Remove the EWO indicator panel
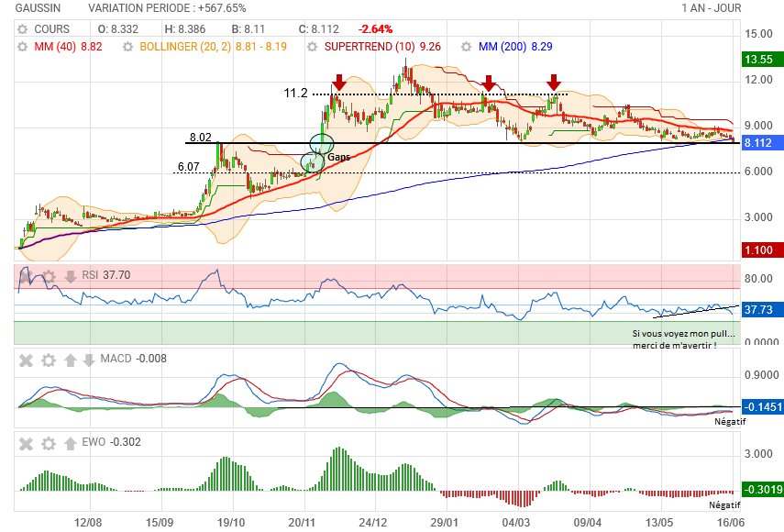The height and width of the screenshot is (532, 784). (x=26, y=444)
